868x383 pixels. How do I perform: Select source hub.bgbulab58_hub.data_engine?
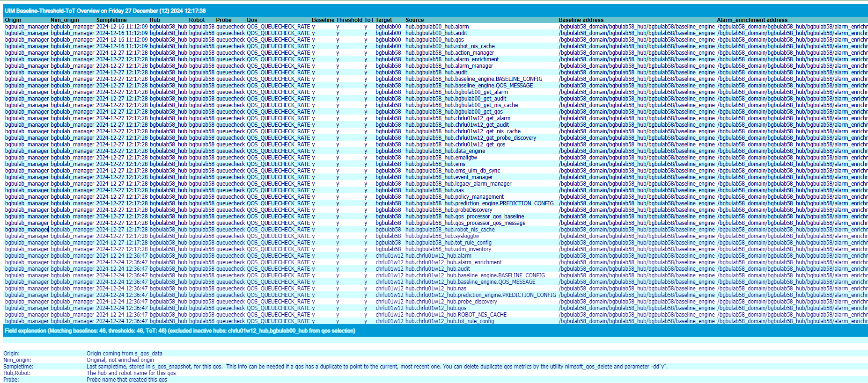pos(445,151)
